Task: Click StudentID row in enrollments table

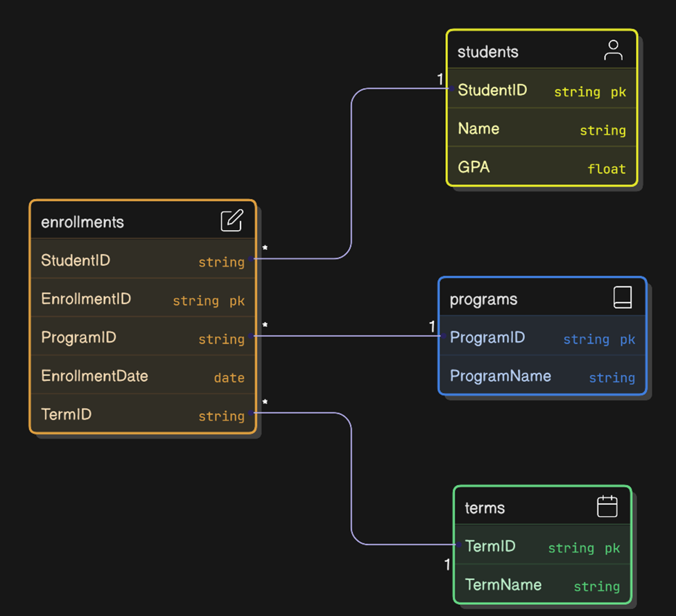Action: [76, 261]
